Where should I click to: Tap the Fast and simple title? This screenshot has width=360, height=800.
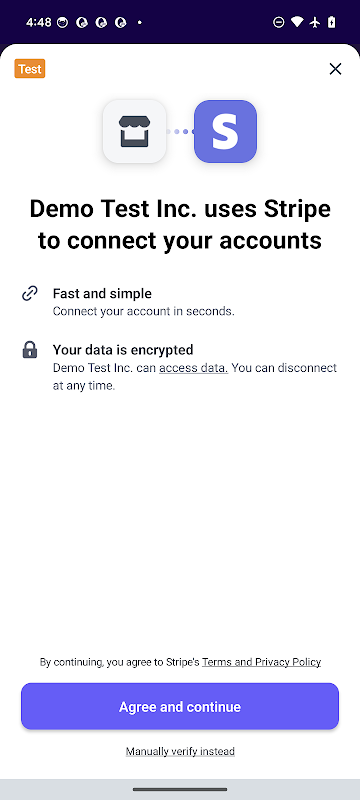click(102, 293)
